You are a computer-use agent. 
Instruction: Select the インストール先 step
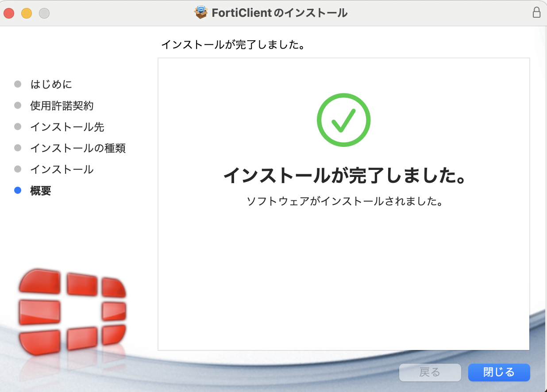[x=67, y=127]
